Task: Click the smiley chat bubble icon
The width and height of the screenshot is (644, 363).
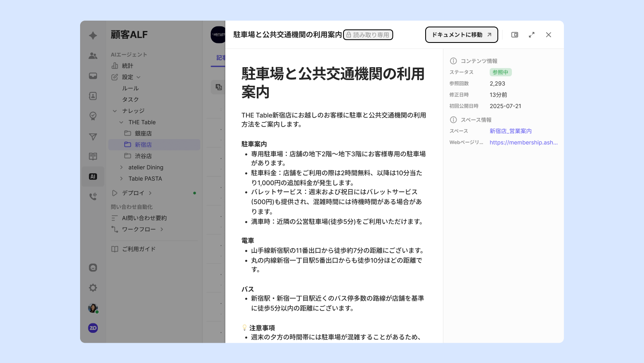Action: (93, 268)
